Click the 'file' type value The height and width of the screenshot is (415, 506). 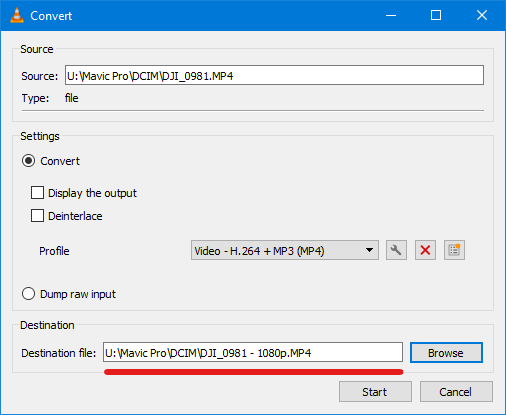tap(71, 98)
